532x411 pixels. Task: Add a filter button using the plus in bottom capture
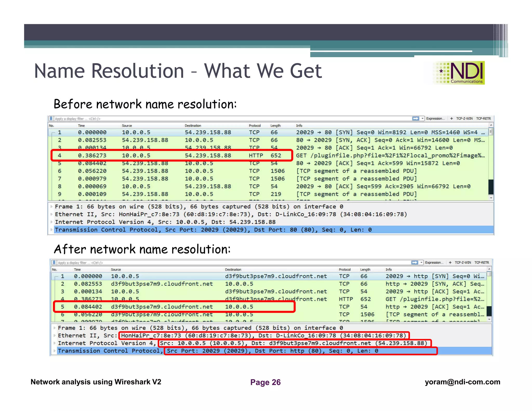tap(450, 262)
